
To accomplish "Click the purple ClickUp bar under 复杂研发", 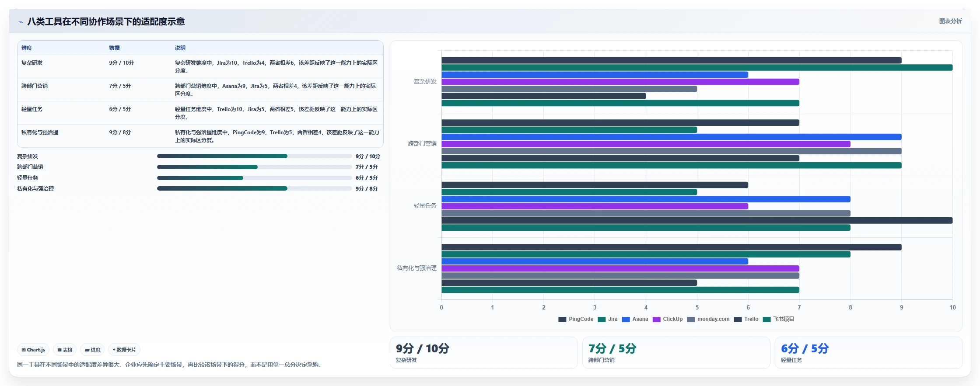I will point(620,82).
